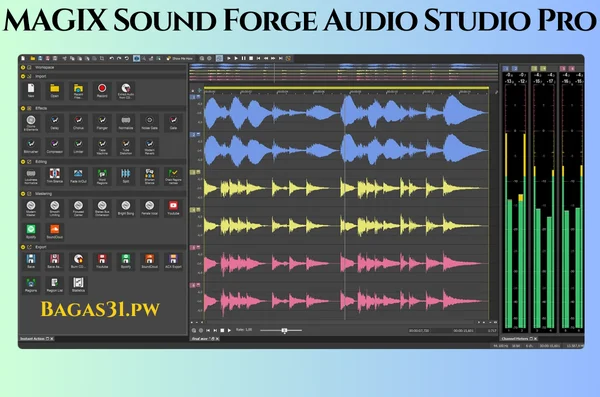Image resolution: width=600 pixels, height=397 pixels.
Task: Click the yellow selection bar above time ruler
Action: tap(346, 88)
